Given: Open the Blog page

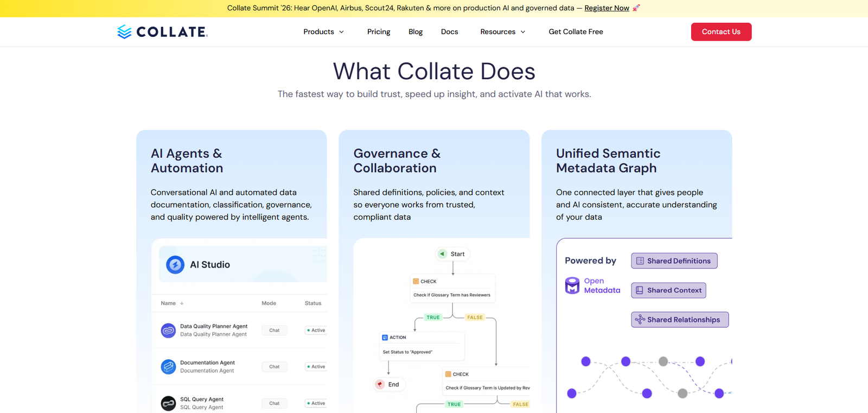Looking at the screenshot, I should 416,32.
